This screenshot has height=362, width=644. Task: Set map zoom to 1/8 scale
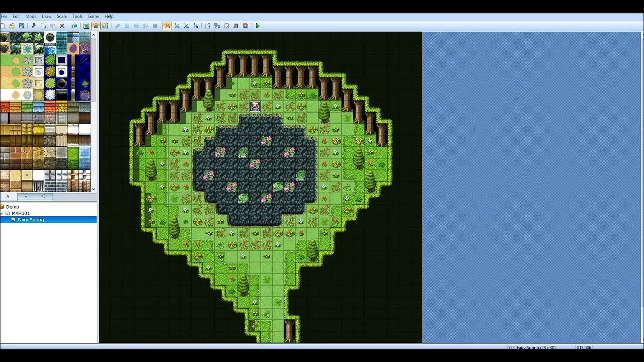pyautogui.click(x=196, y=26)
